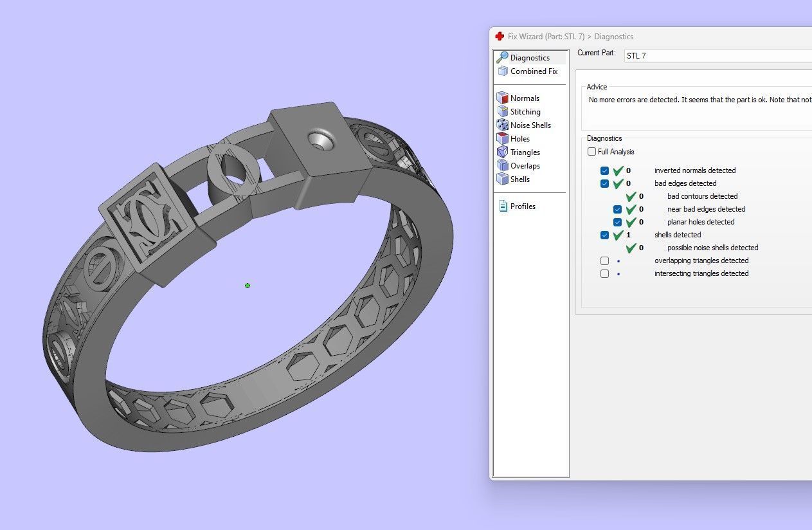Uncheck near bad edges detected checkbox

click(x=617, y=209)
